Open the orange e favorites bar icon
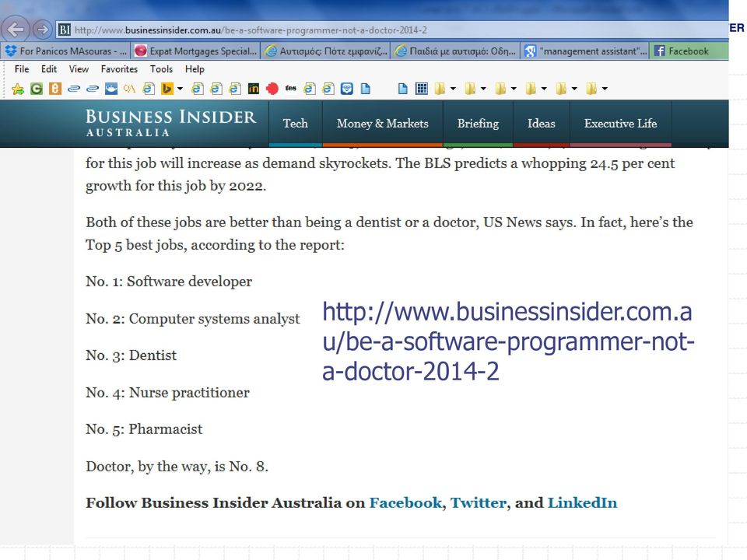747x560 pixels. [54, 89]
